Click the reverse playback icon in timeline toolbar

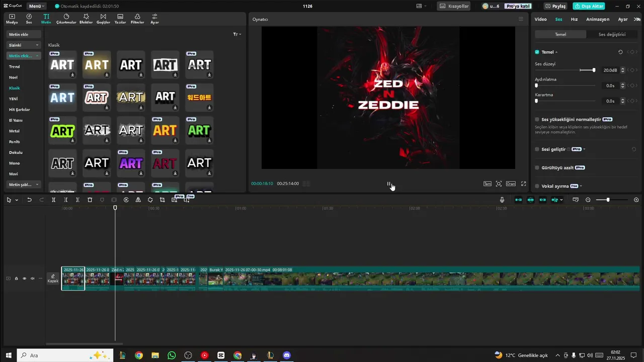pos(126,200)
